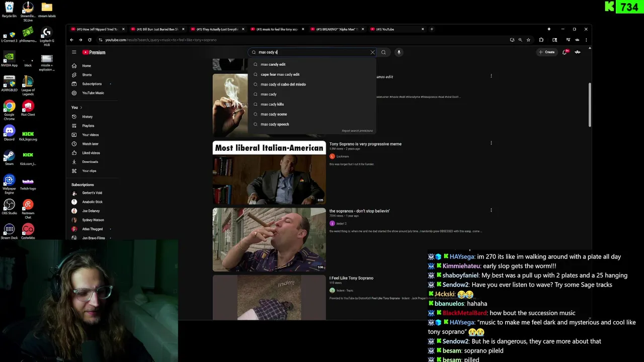Switch to 'How Jeff Nippard Tried To' tab
644x362 pixels.
tap(97, 29)
